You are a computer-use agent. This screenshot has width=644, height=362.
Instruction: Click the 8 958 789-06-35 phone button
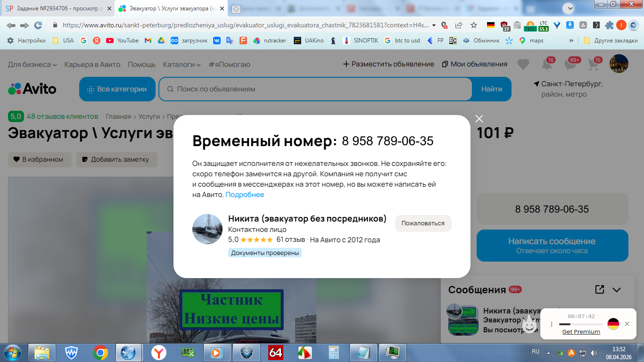tap(552, 209)
